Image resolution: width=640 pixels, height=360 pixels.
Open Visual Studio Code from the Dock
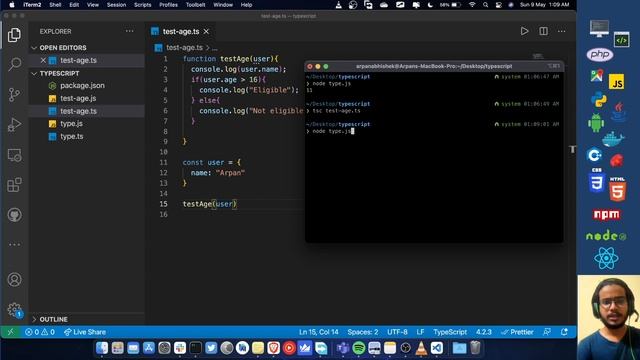(x=437, y=348)
